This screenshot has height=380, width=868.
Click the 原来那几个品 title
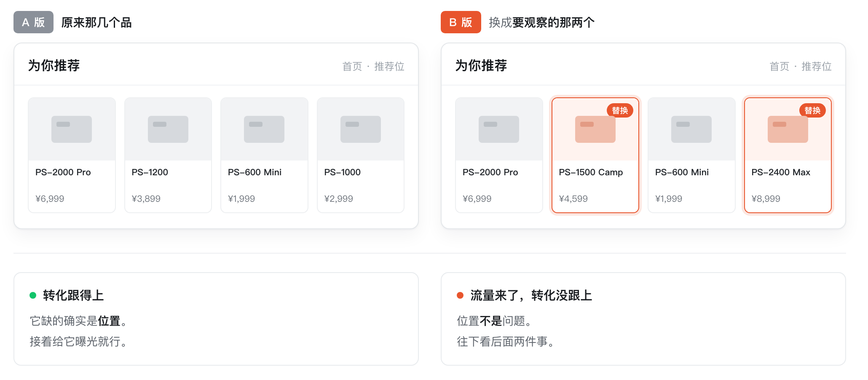click(x=96, y=22)
